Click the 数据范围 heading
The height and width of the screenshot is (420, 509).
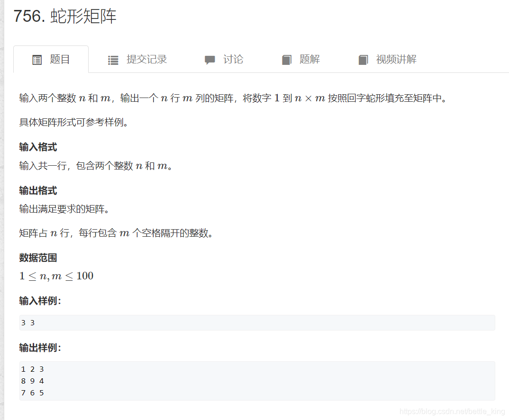[38, 258]
